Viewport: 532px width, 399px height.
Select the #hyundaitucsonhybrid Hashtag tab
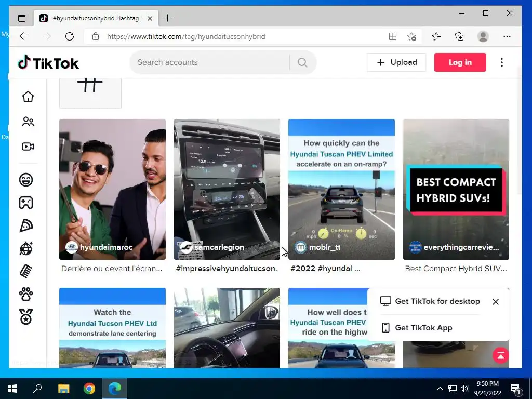(x=96, y=18)
